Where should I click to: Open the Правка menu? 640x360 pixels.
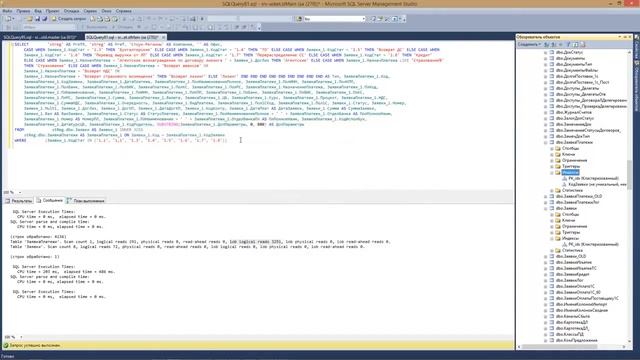[x=23, y=11]
